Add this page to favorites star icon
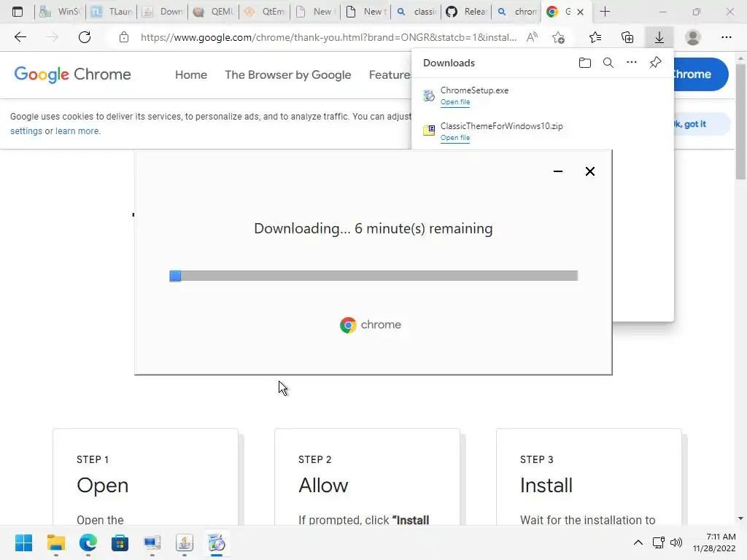Image resolution: width=747 pixels, height=560 pixels. pyautogui.click(x=558, y=37)
